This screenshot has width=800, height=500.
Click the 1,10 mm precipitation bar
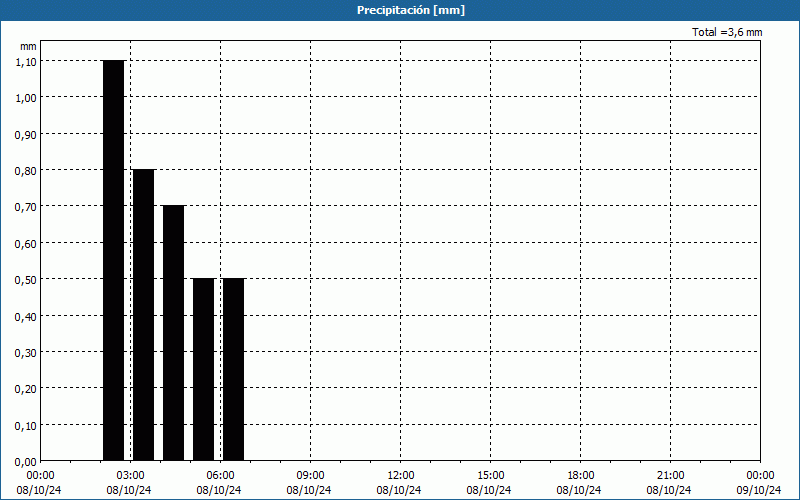[x=113, y=260]
